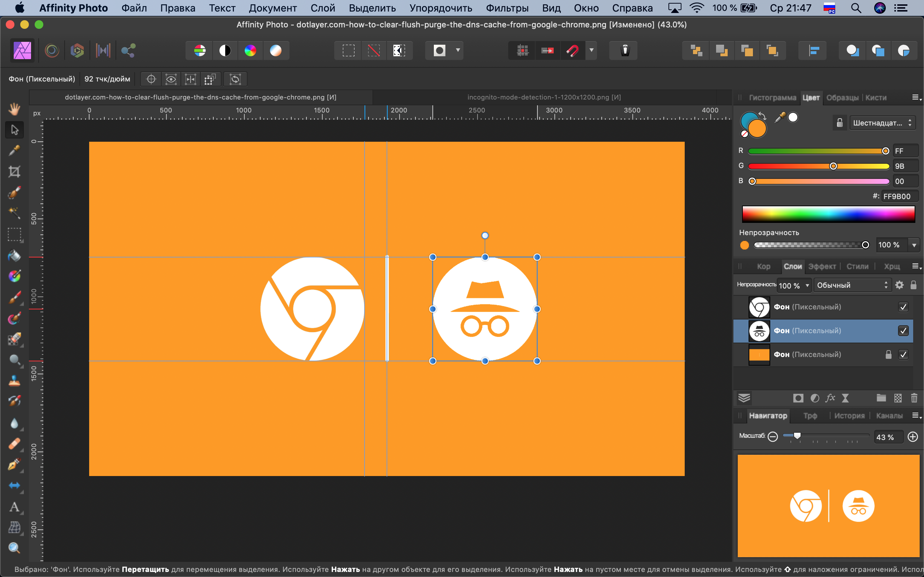
Task: Toggle snapping magnet icon
Action: pyautogui.click(x=572, y=50)
